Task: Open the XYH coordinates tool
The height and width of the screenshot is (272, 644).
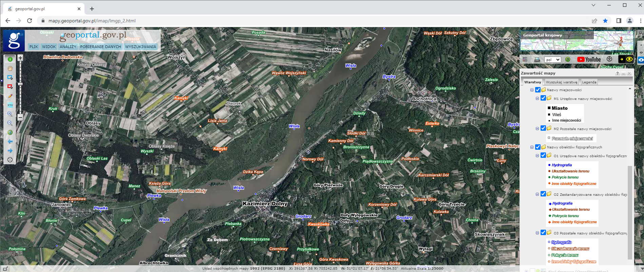Action: [10, 105]
